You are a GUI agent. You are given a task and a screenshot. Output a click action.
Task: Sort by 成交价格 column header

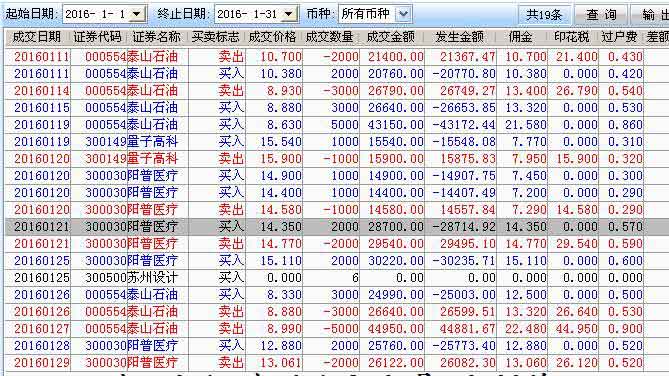point(273,37)
